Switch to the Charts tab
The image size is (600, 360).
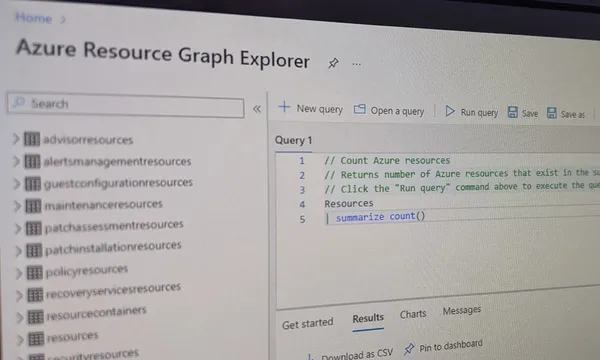[x=413, y=314]
